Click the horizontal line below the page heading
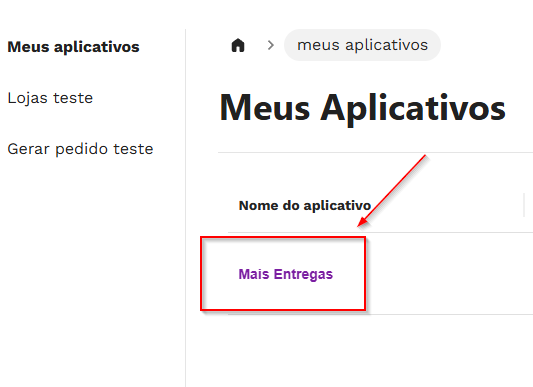The width and height of the screenshot is (533, 387). coord(375,153)
